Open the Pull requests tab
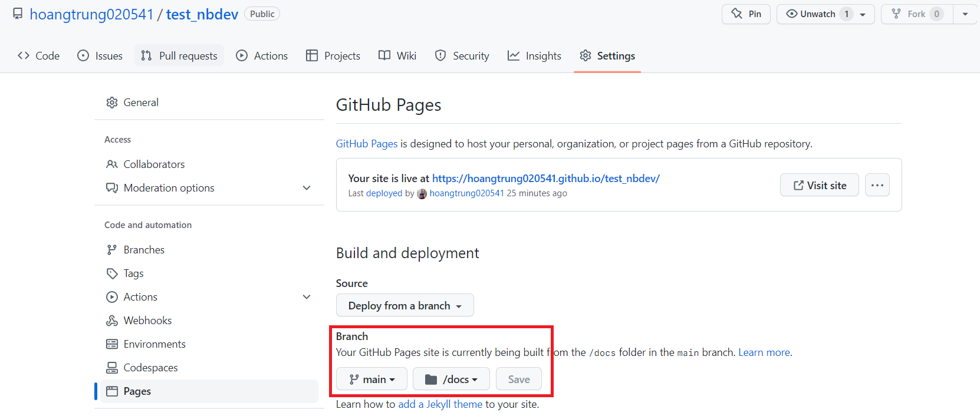The height and width of the screenshot is (419, 980). (x=179, y=55)
